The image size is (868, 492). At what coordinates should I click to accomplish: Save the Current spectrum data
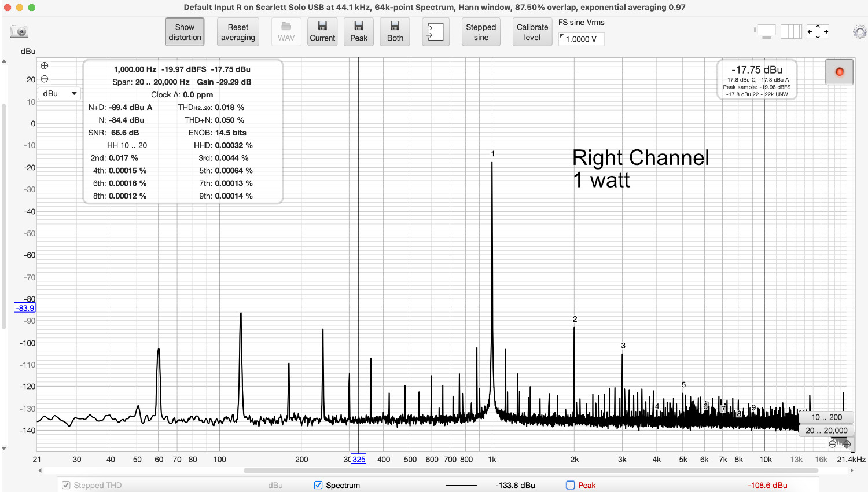(x=322, y=31)
